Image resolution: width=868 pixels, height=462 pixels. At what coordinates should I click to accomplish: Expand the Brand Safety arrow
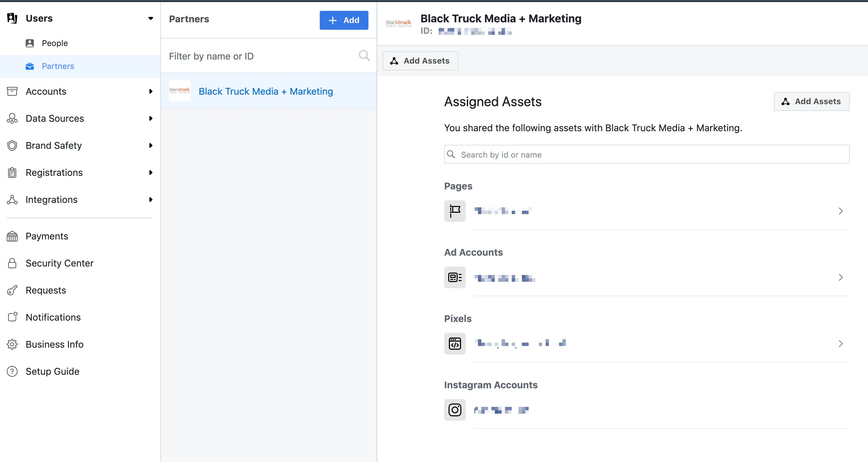pyautogui.click(x=151, y=145)
